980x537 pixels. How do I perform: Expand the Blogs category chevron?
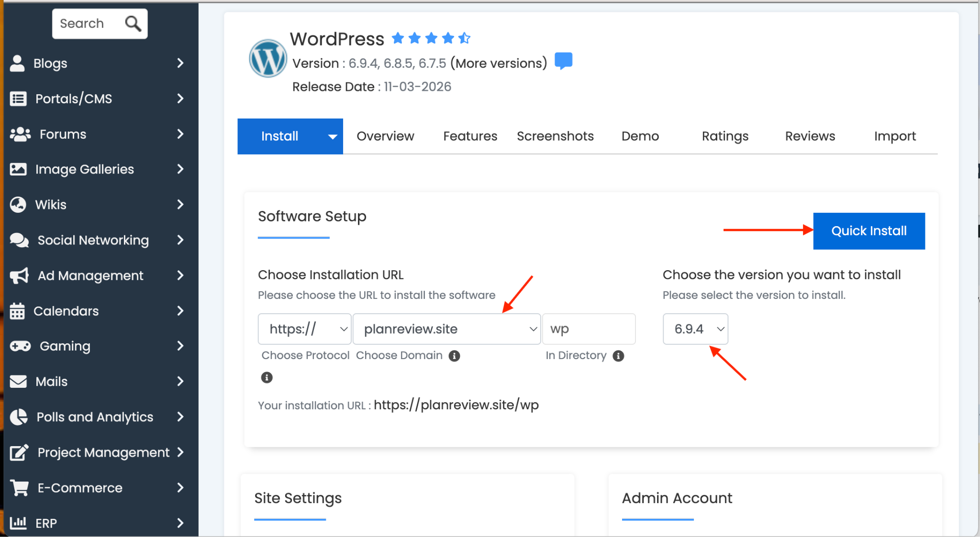pyautogui.click(x=180, y=63)
